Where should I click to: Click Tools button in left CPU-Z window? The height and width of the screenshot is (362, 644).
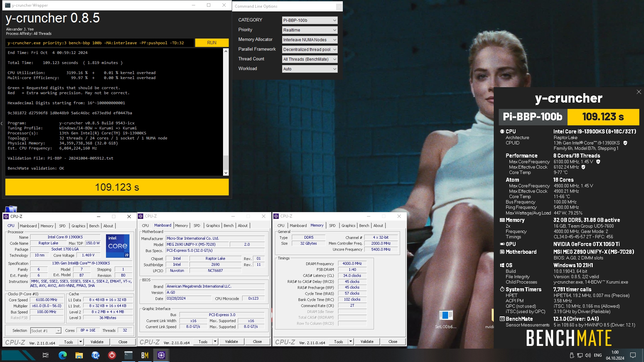[x=68, y=342]
